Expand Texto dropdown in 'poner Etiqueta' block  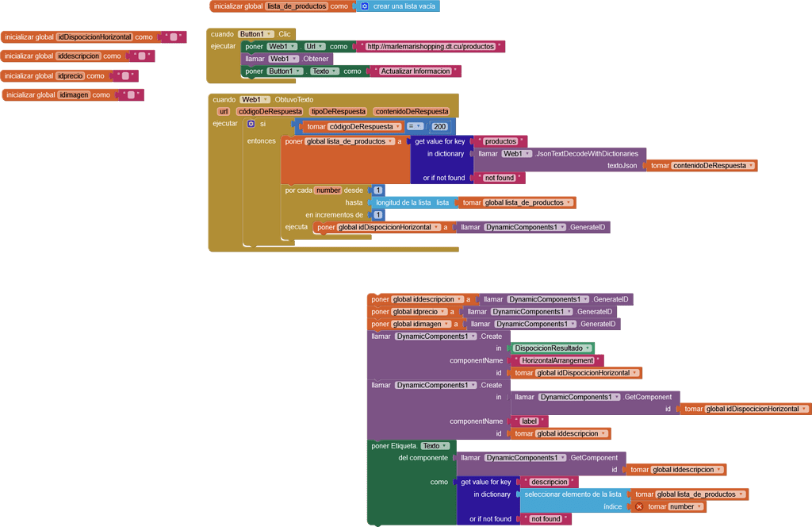coord(435,446)
